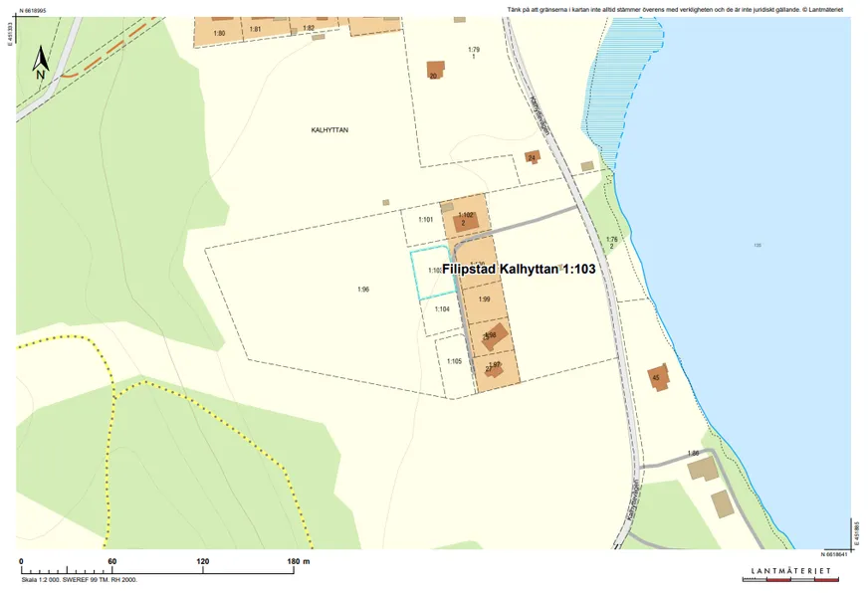Select the cyan highlighted parcel 1:103
The height and width of the screenshot is (597, 868).
(432, 273)
